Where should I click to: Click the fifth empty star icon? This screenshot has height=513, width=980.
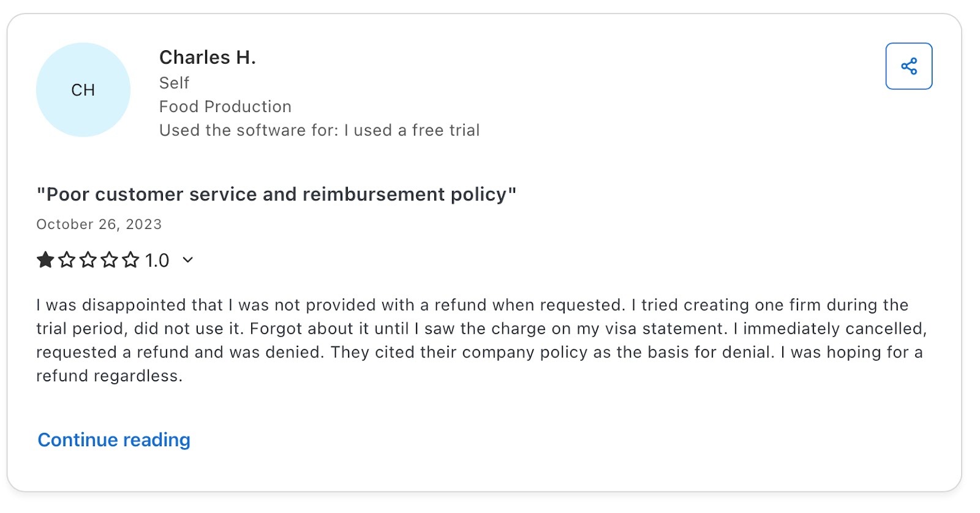(x=130, y=260)
